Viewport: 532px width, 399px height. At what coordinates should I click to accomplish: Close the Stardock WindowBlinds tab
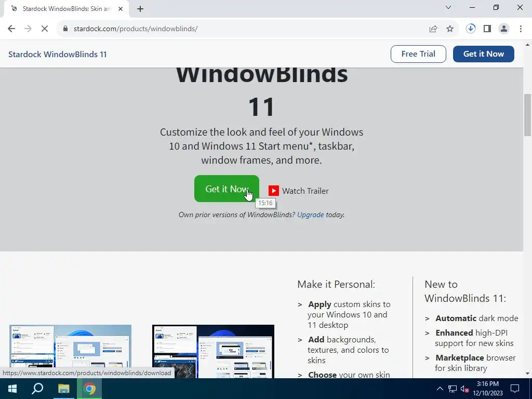point(121,9)
